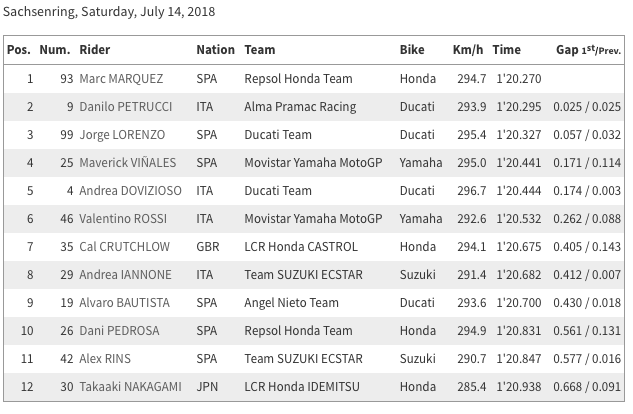
Task: Click the Rider column header
Action: [95, 50]
